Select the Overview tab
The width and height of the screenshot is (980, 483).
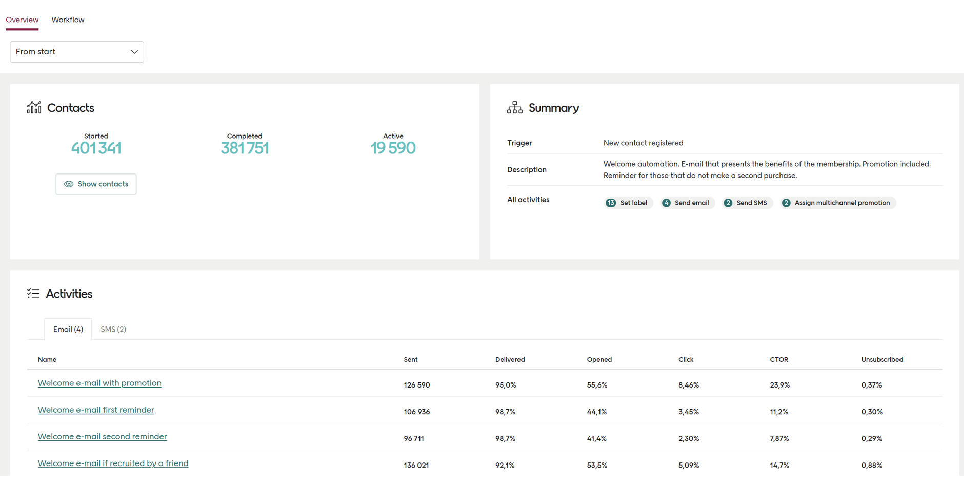(22, 20)
